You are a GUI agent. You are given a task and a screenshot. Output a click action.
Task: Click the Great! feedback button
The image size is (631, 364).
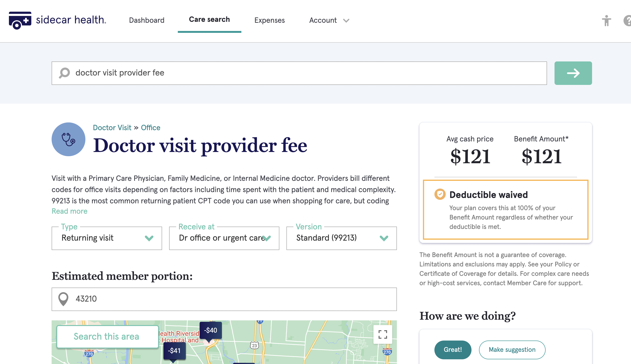coord(452,349)
